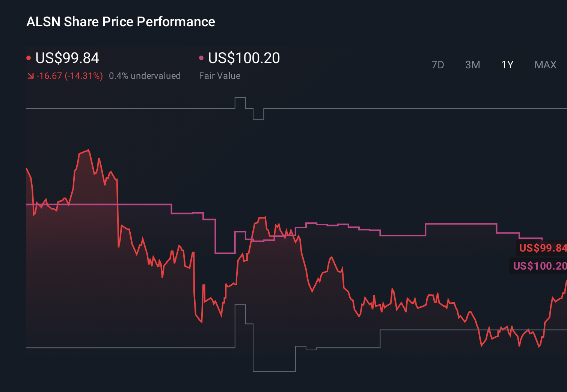Click the US$100.20 price heading
The height and width of the screenshot is (392, 567).
tap(244, 58)
